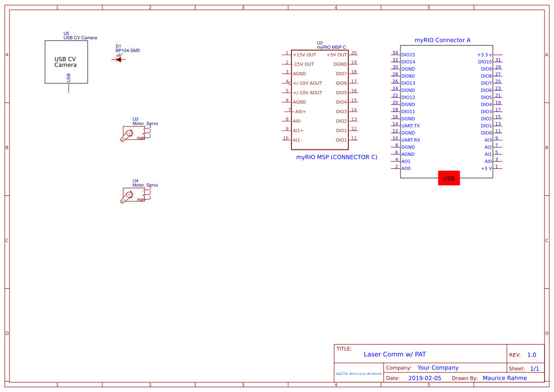
Task: Click the 'DIO15' pin label
Action: (x=408, y=55)
